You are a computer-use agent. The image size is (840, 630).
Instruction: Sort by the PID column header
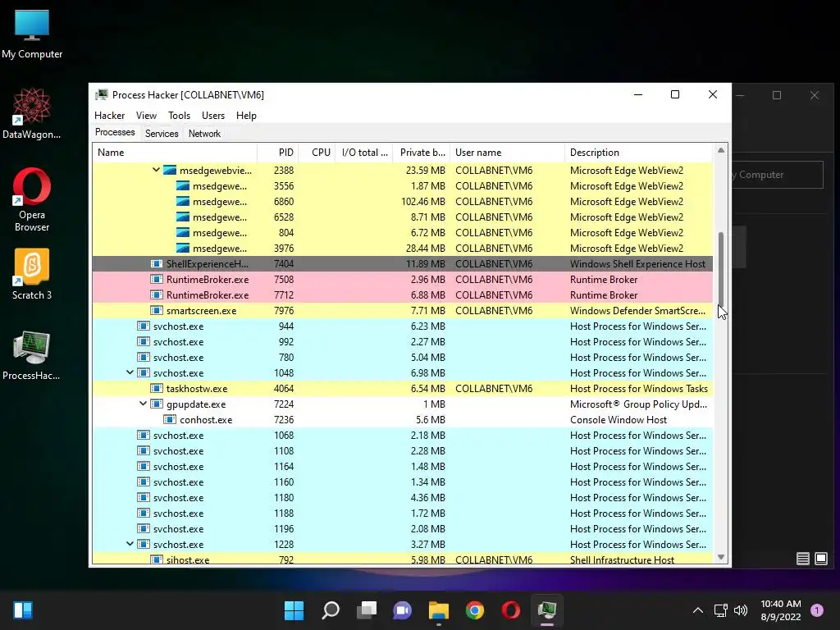click(x=278, y=152)
